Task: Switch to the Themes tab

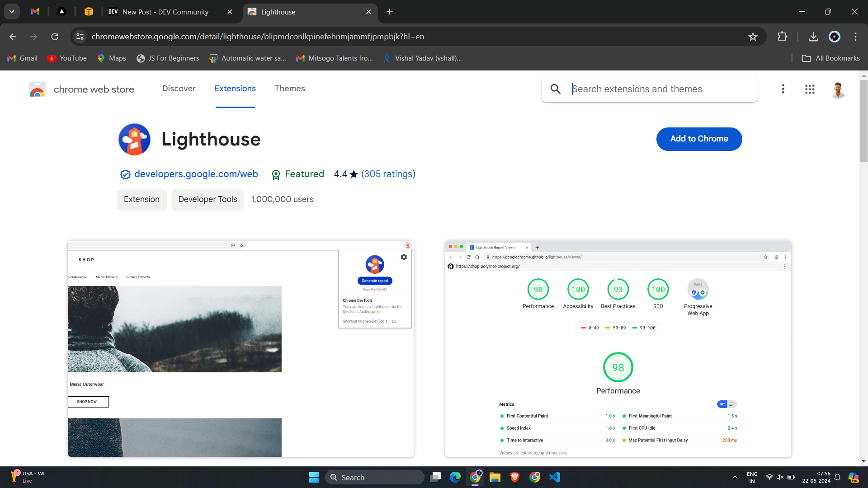Action: tap(289, 89)
